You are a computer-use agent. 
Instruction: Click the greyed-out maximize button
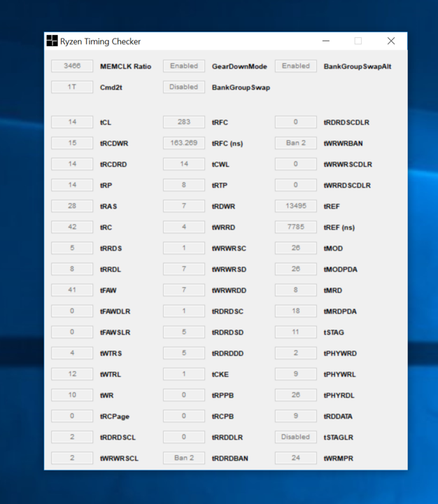358,41
